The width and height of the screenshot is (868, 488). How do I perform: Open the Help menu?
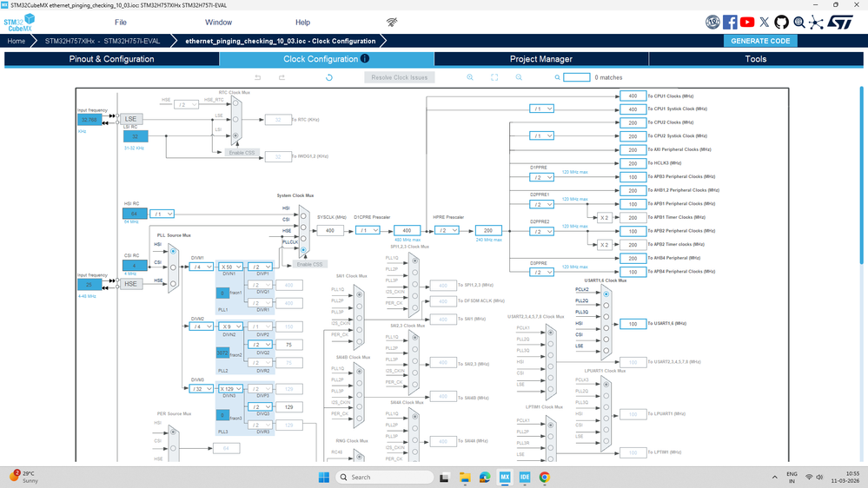pyautogui.click(x=303, y=22)
